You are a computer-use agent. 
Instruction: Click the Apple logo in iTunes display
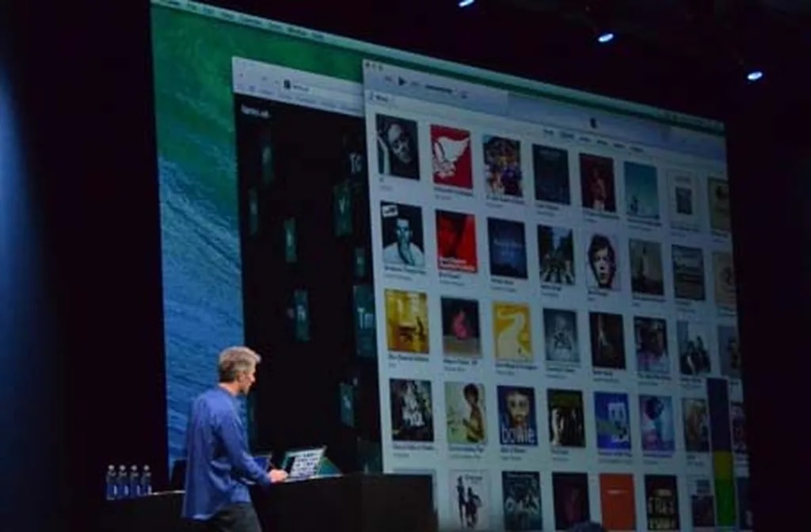tap(594, 123)
